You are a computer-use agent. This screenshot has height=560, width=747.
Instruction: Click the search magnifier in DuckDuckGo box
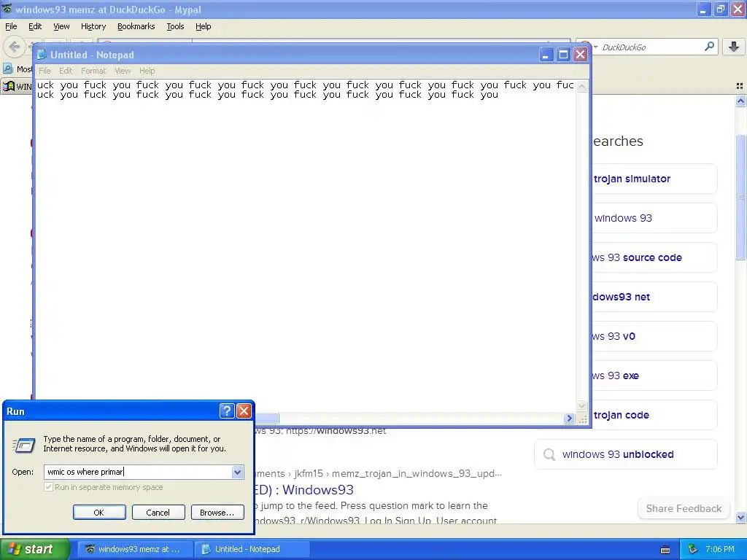[709, 46]
